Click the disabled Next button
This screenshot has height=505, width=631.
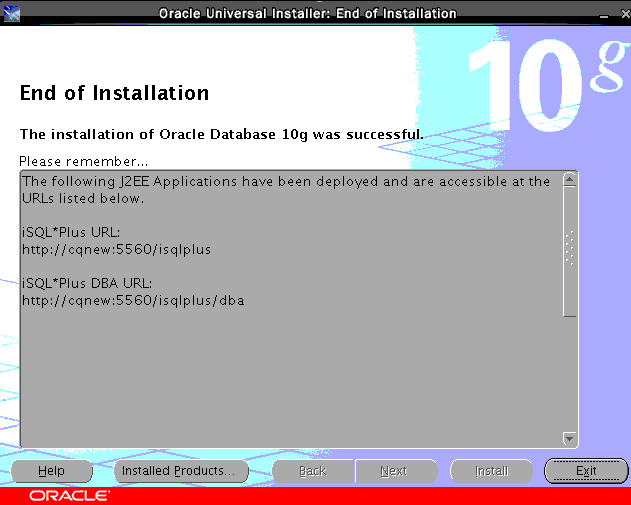(x=396, y=471)
